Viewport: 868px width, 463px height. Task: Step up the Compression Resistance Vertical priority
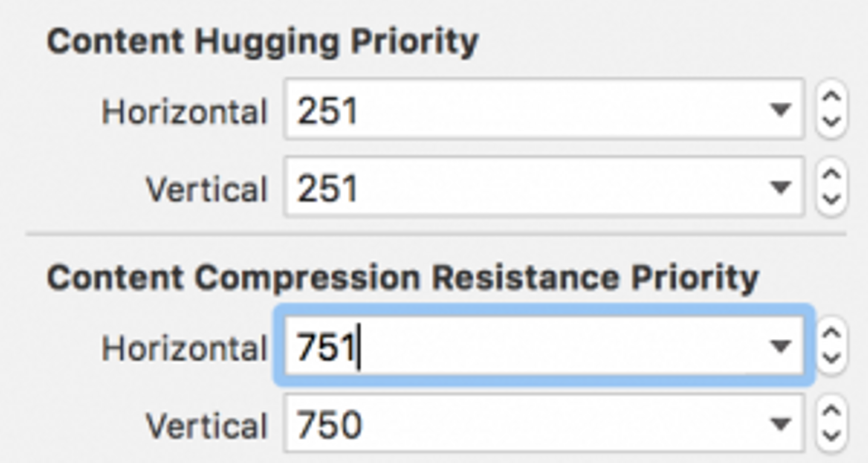pos(832,413)
